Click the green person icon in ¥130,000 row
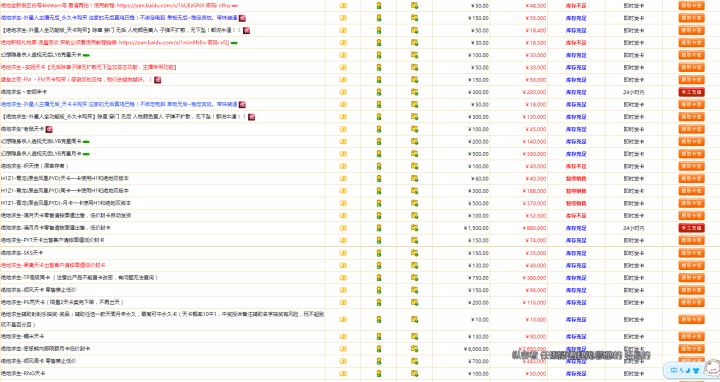Viewport: 720px width, 382px height. click(379, 117)
